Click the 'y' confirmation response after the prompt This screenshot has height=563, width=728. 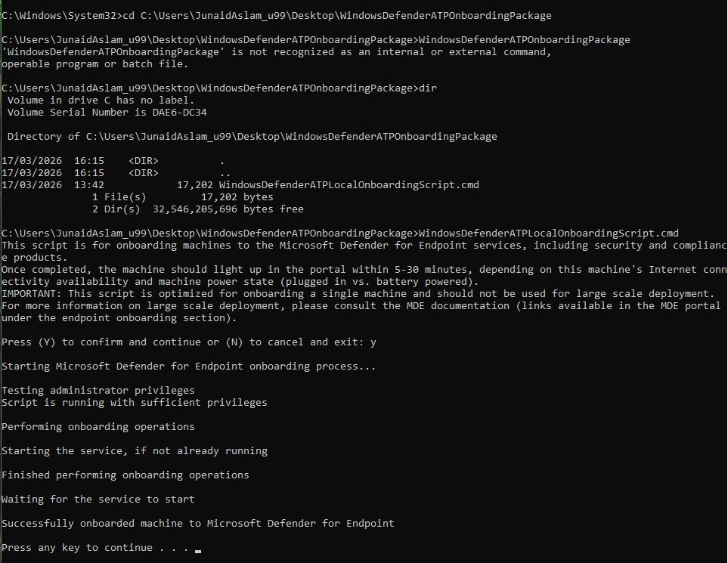(x=373, y=342)
